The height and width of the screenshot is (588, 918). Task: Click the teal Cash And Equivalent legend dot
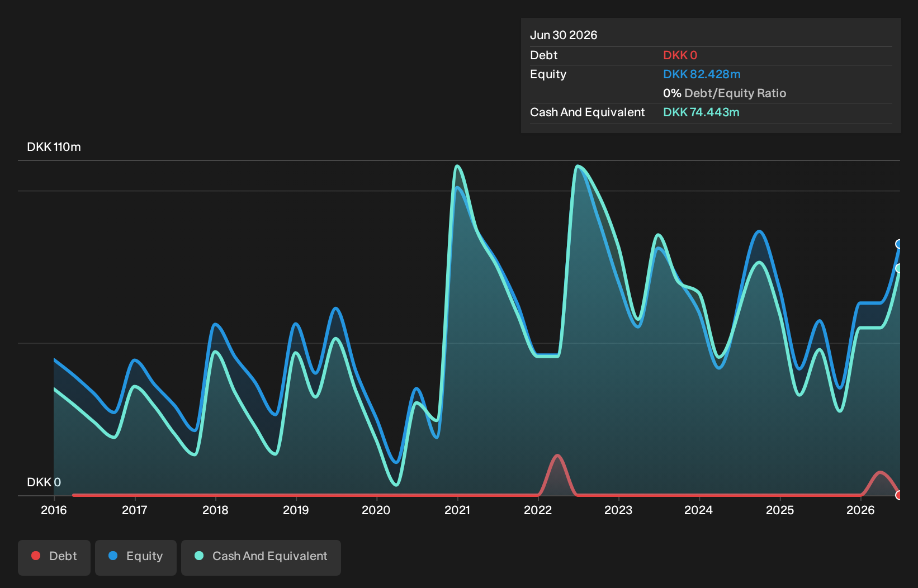click(199, 556)
